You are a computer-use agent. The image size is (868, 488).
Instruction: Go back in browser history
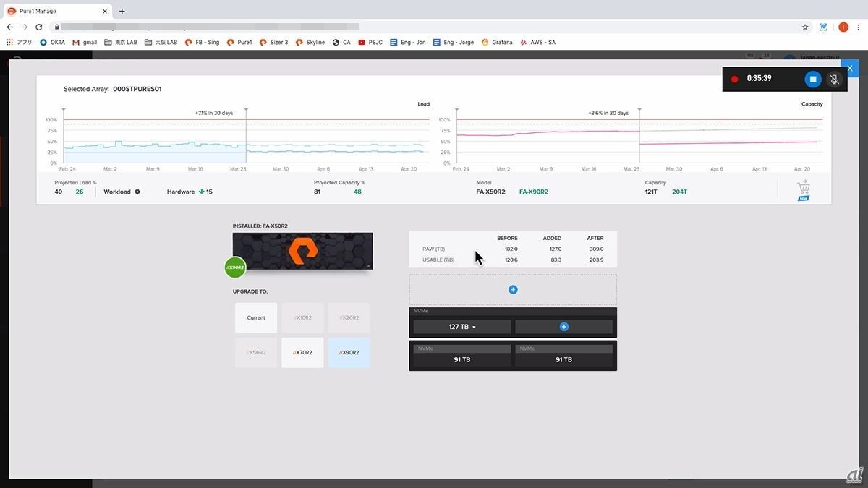point(9,27)
